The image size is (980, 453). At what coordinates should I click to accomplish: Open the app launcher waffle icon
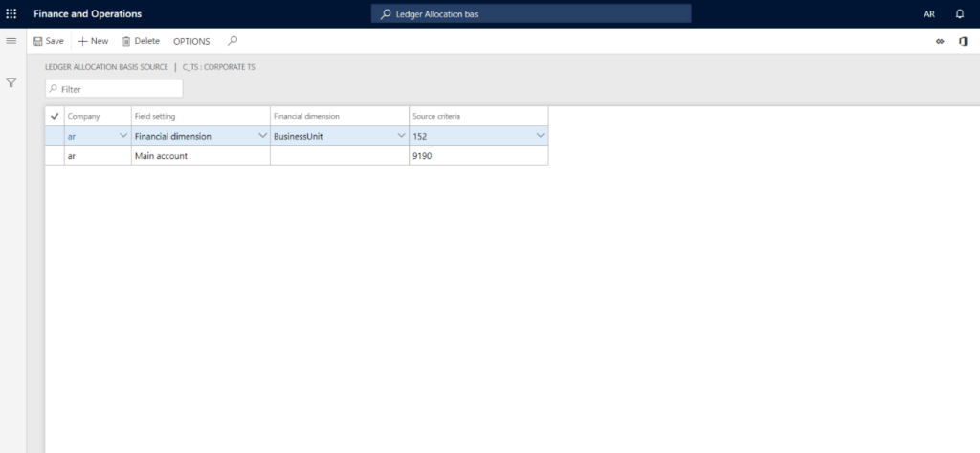click(11, 14)
